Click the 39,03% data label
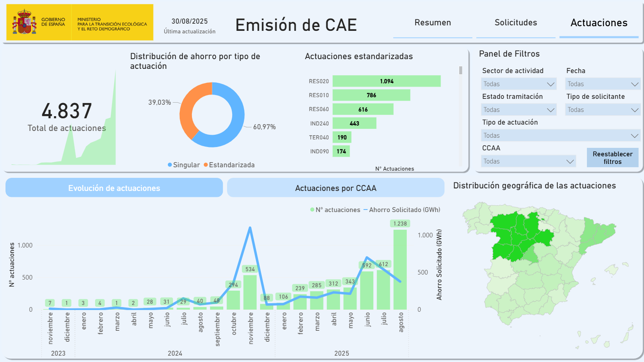The image size is (644, 362). pyautogui.click(x=159, y=102)
